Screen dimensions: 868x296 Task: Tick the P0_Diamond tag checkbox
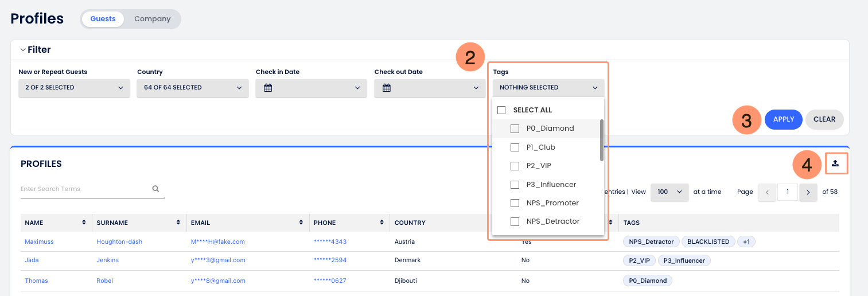[x=515, y=128]
